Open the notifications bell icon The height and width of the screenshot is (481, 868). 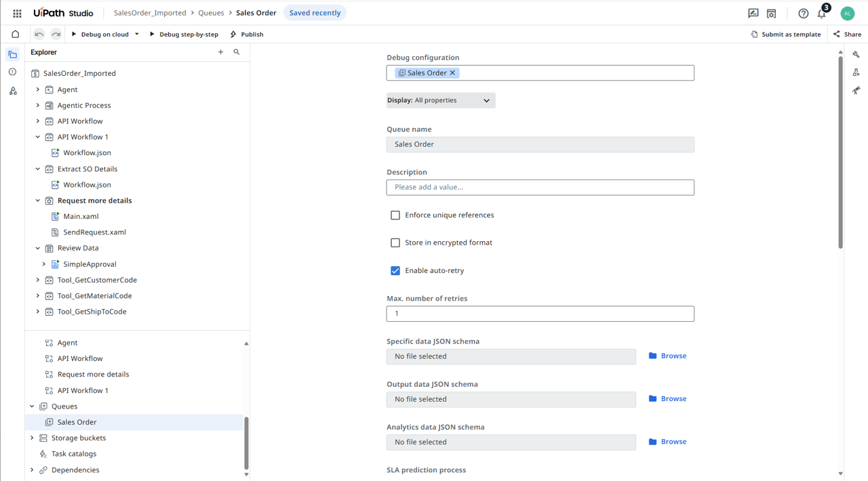pyautogui.click(x=821, y=14)
